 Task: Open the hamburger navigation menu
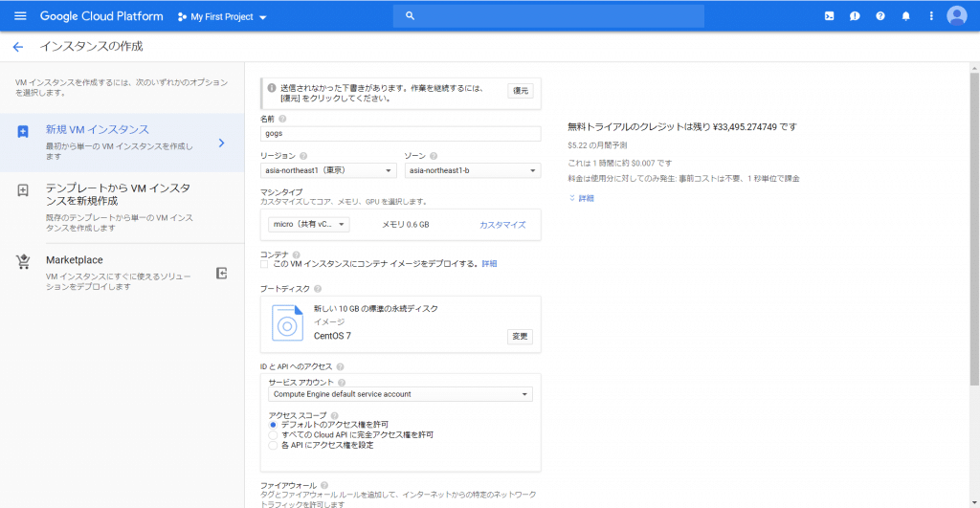[x=20, y=16]
